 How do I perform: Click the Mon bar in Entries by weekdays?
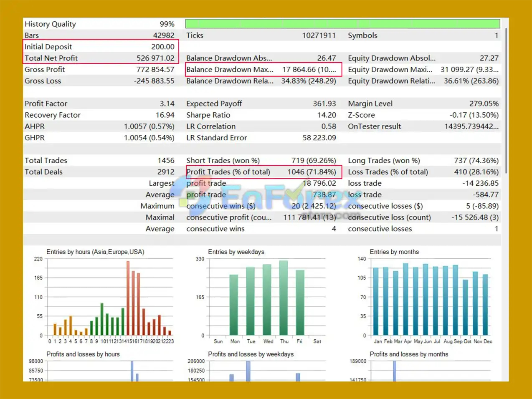click(x=234, y=305)
